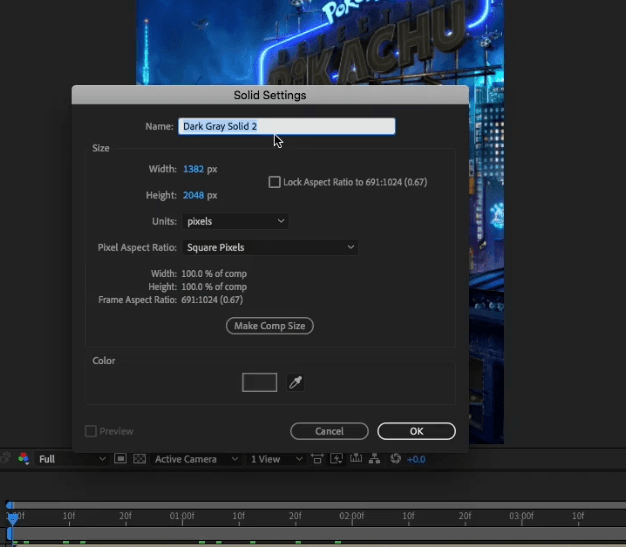Click the exposure value +0.0
The image size is (626, 547).
click(416, 459)
